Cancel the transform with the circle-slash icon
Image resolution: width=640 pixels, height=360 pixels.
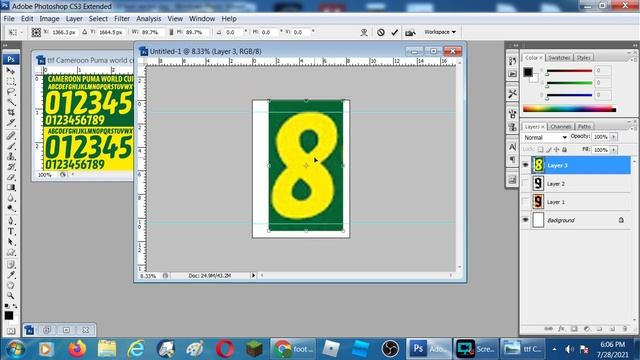[380, 32]
